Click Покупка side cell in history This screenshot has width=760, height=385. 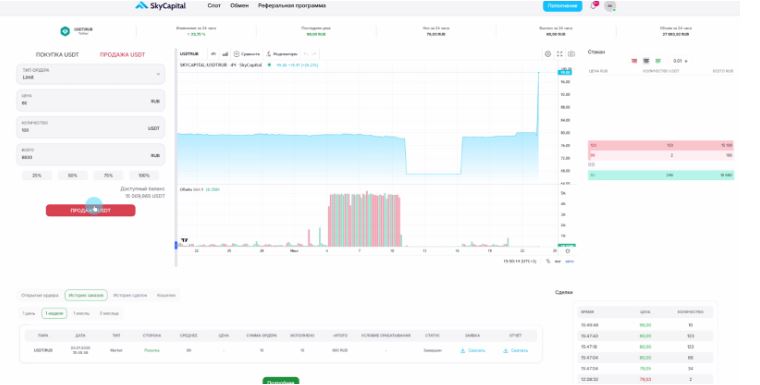click(x=152, y=350)
